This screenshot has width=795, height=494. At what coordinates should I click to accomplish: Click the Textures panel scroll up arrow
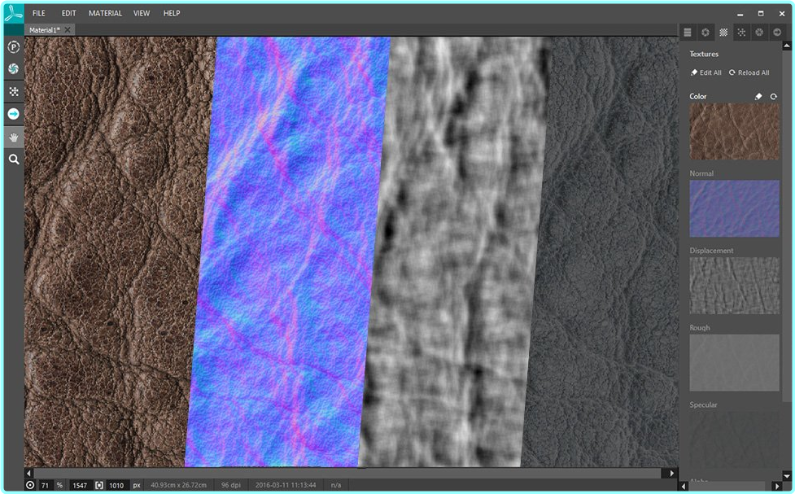pyautogui.click(x=786, y=46)
